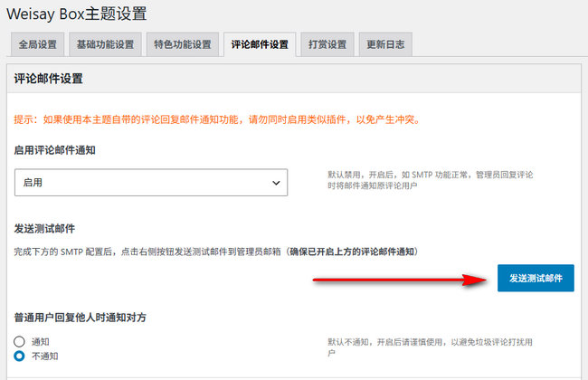Click the 普通用户回复他人时通知对方 label

pyautogui.click(x=80, y=318)
